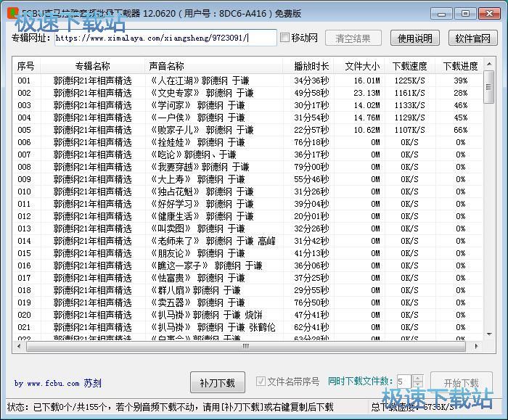
Task: Click the vertical scrollbar thumb
Action: pos(489,87)
